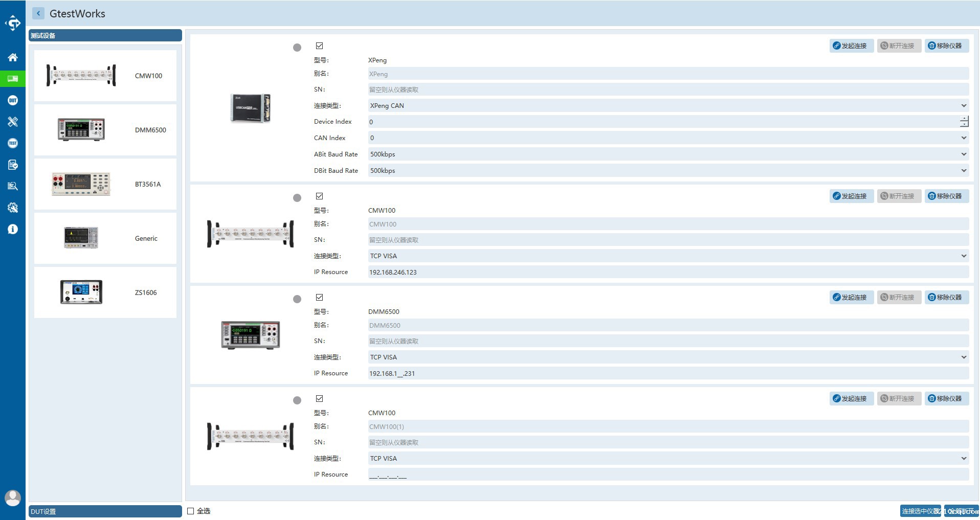
Task: Click the user avatar icon
Action: (13, 498)
